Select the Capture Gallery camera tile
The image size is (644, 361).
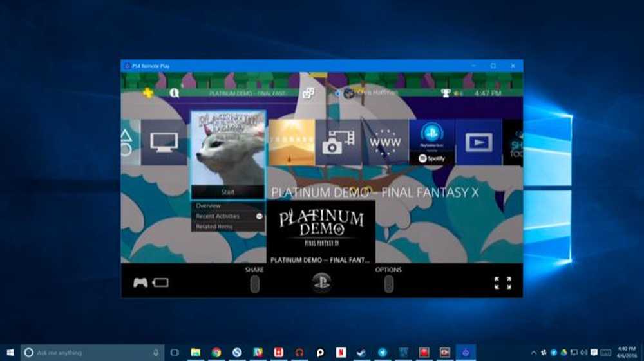click(339, 142)
